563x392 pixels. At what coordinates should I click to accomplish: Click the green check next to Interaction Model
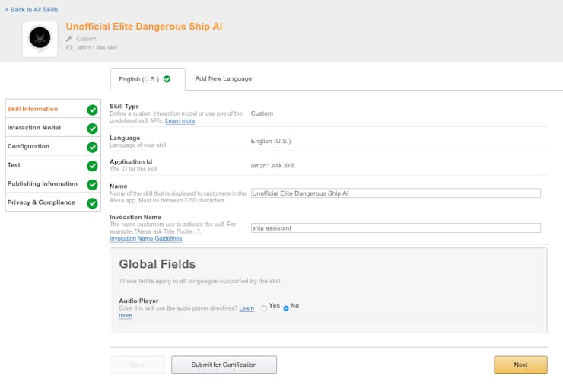pos(92,129)
